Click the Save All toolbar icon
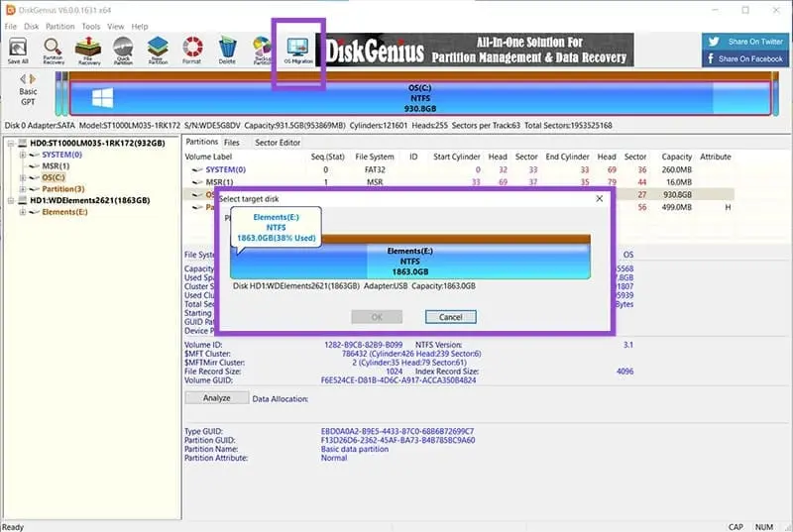Image resolution: width=793 pixels, height=532 pixels. 18,51
